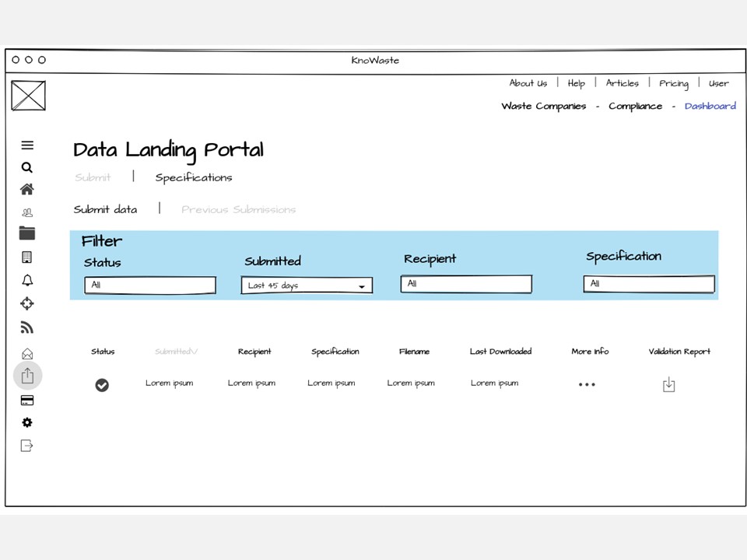Go to Dashboard section
Viewport: 747px width, 560px height.
click(x=710, y=107)
